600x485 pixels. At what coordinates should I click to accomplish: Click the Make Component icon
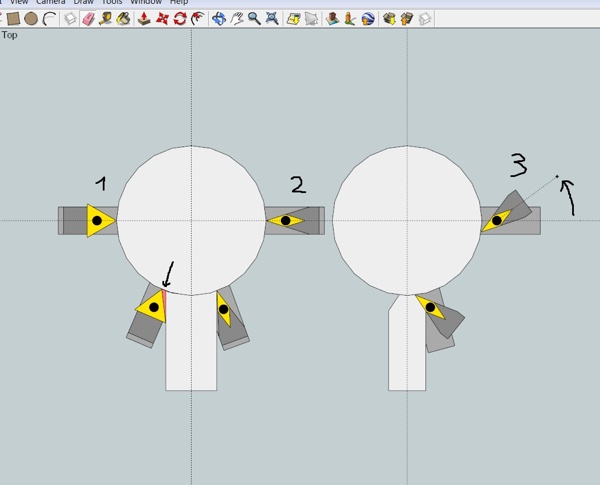(x=70, y=18)
